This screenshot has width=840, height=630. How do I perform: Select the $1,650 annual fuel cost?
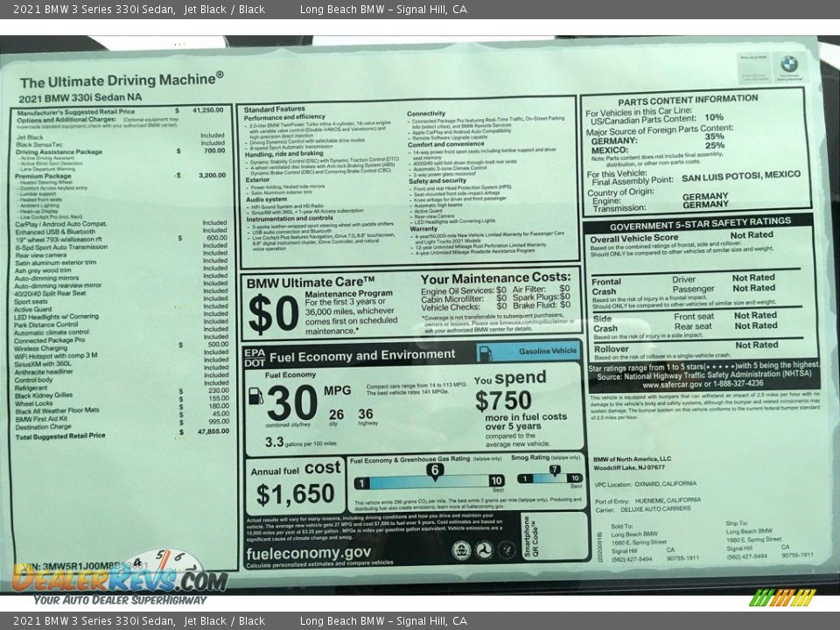point(295,493)
